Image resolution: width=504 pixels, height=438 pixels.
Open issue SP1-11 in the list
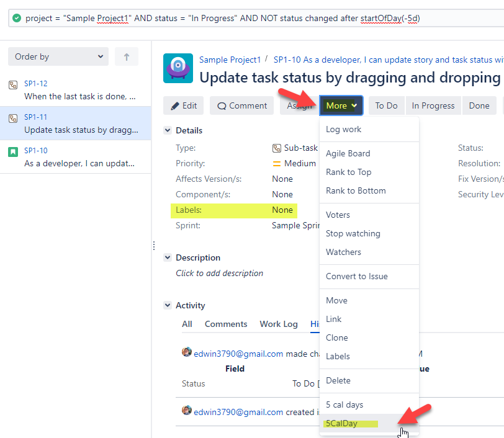pos(76,123)
